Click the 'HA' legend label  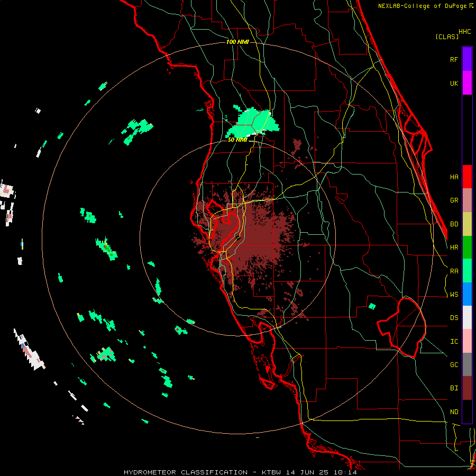click(454, 177)
